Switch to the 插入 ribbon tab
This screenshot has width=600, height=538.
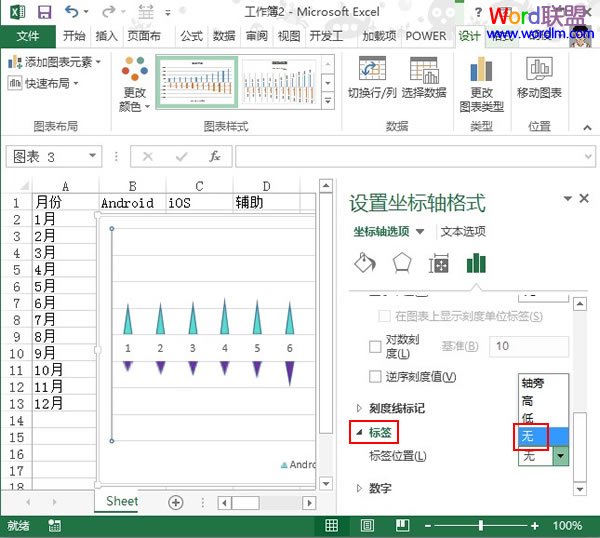click(106, 36)
